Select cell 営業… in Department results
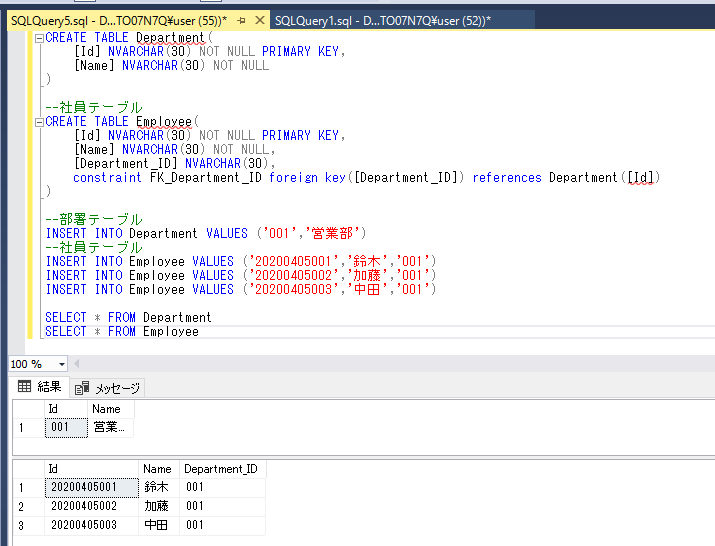 111,427
